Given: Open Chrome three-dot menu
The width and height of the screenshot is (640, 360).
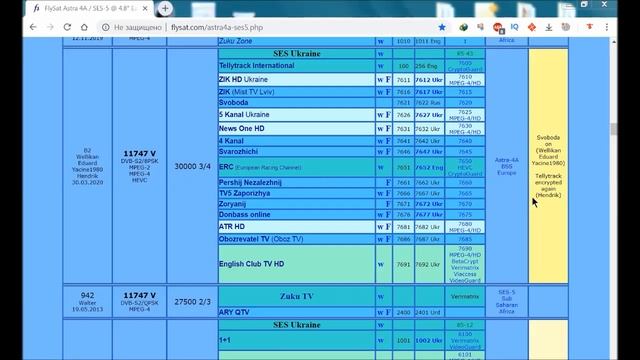Looking at the screenshot, I should pyautogui.click(x=607, y=27).
